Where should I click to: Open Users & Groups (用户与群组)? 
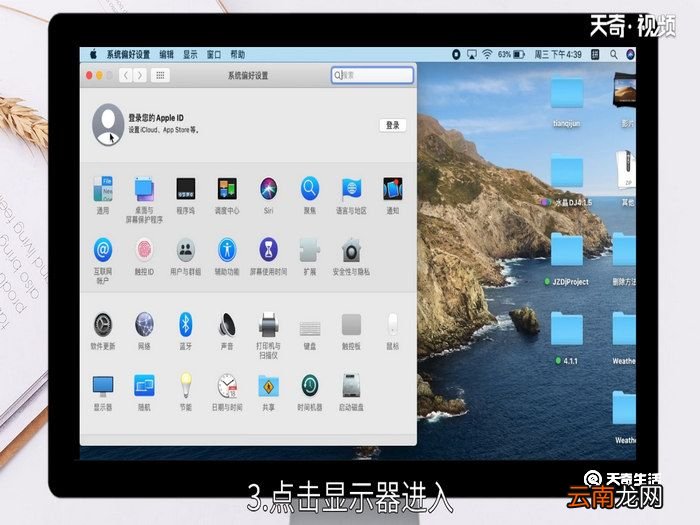coord(186,250)
